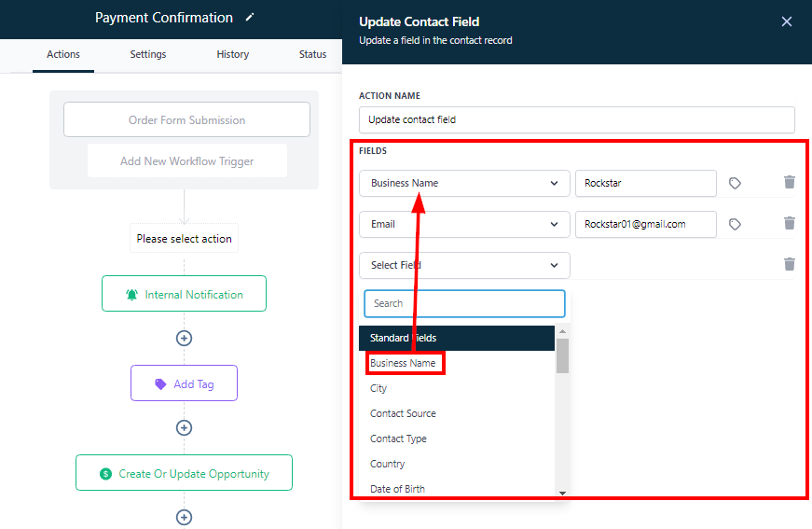Open the Internal Notification action
Image resolution: width=812 pixels, height=529 pixels.
[184, 294]
